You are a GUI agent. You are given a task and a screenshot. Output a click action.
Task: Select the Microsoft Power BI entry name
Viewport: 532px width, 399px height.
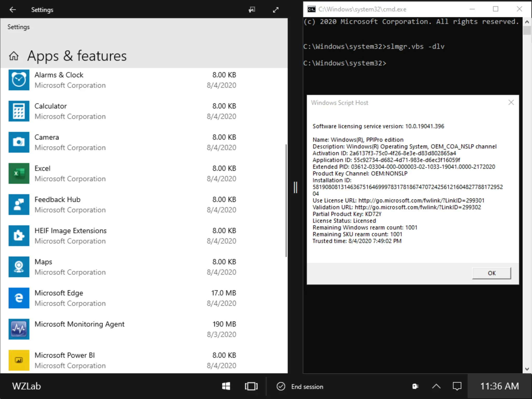click(64, 355)
